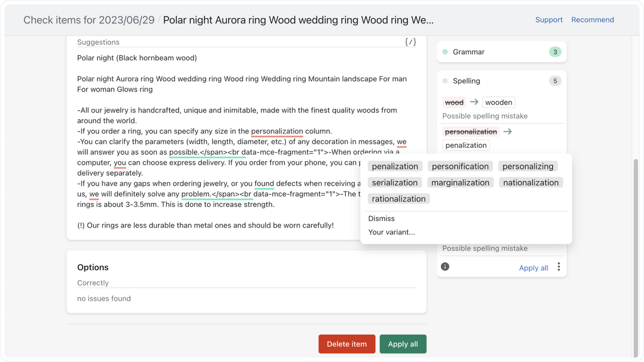Open the Support link
Screen dimensions: 644x362
point(549,20)
